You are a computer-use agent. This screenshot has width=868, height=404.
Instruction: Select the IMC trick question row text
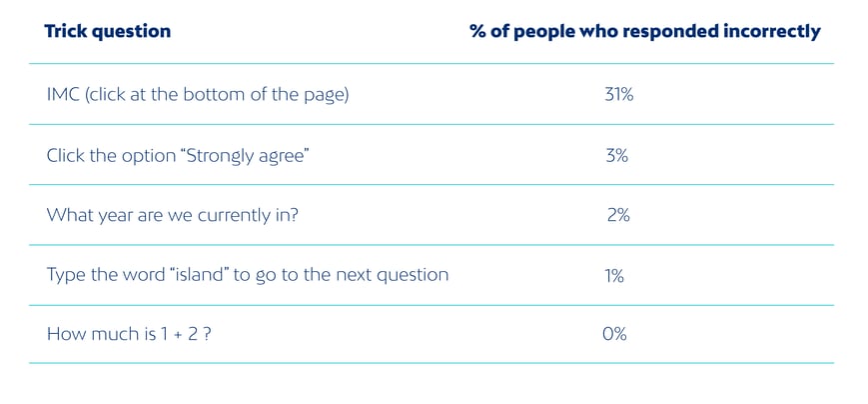pyautogui.click(x=198, y=95)
